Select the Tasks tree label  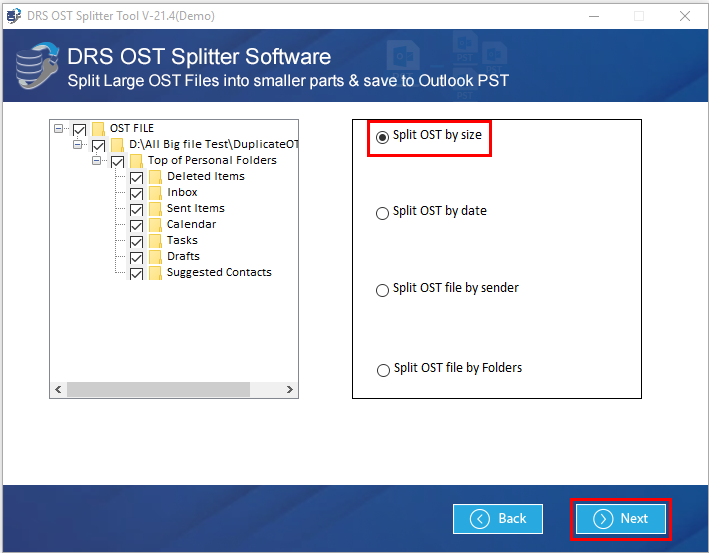pyautogui.click(x=182, y=240)
